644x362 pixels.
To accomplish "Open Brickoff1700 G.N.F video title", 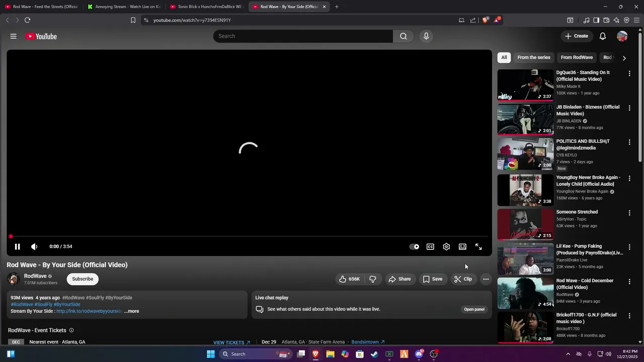I will point(586,318).
